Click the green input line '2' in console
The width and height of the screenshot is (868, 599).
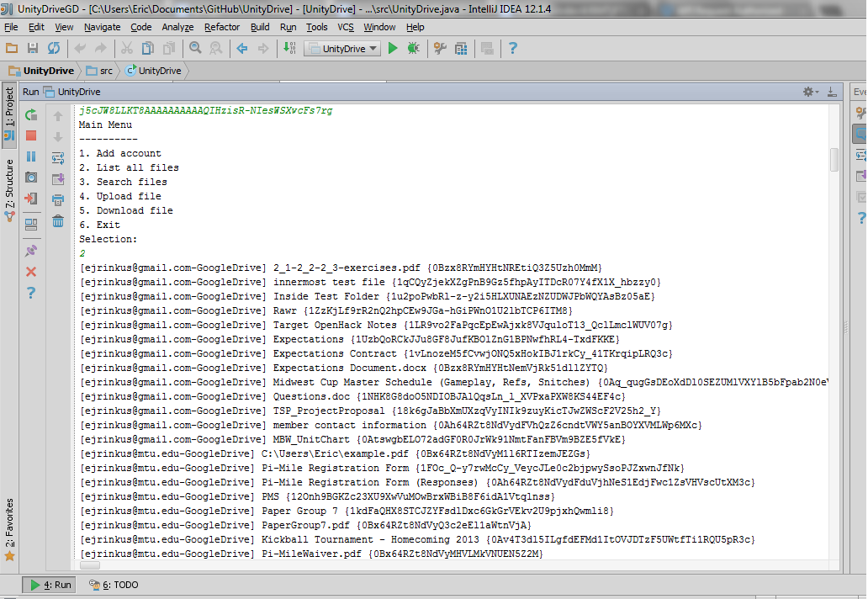click(82, 253)
